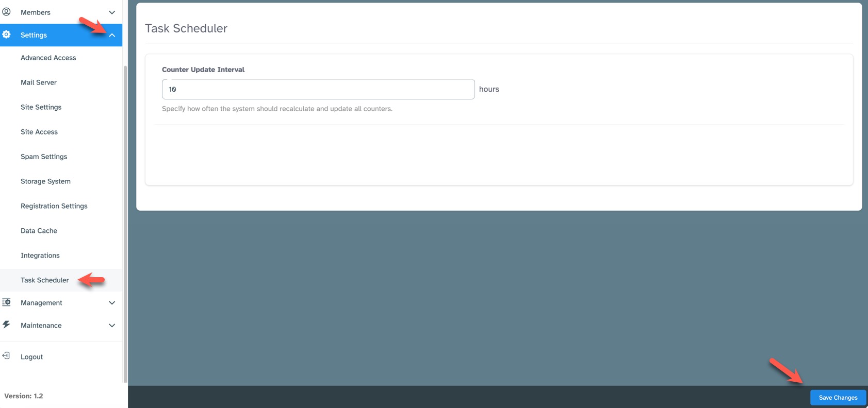Click the Logout door icon

tap(7, 356)
